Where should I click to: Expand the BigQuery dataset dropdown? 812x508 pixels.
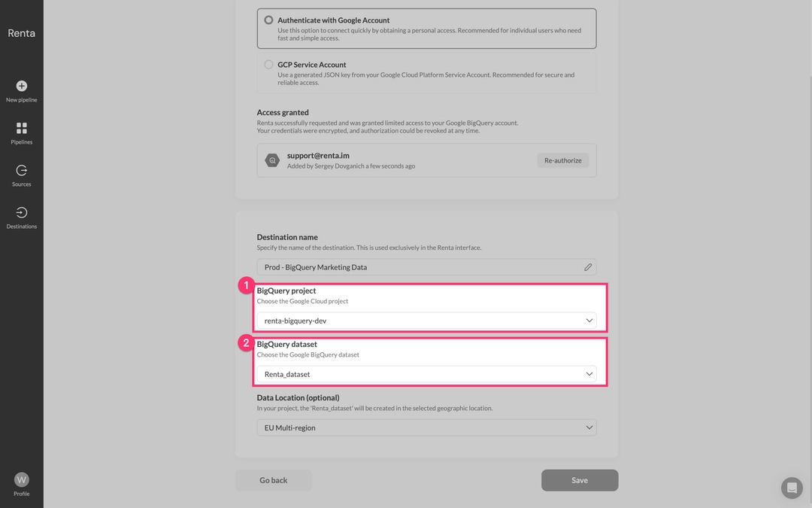tap(426, 374)
